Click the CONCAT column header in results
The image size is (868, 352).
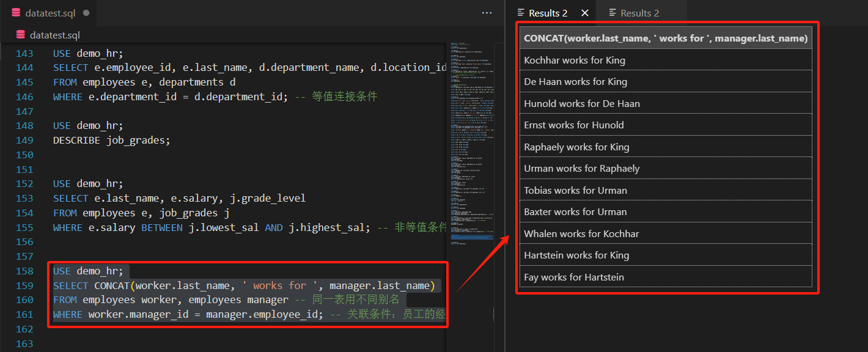tap(666, 38)
